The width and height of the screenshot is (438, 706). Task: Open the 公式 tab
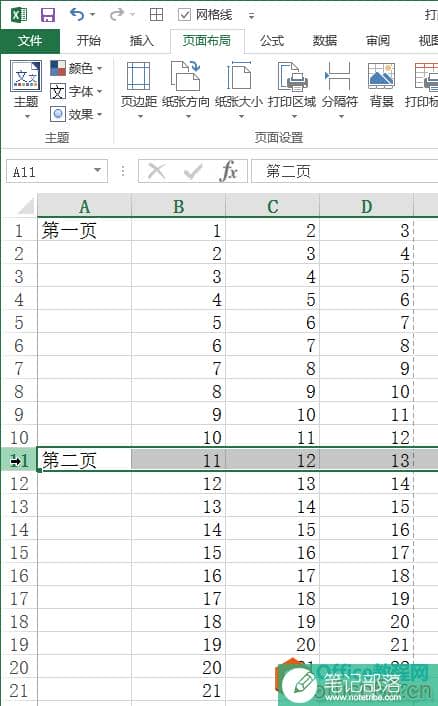tap(272, 41)
